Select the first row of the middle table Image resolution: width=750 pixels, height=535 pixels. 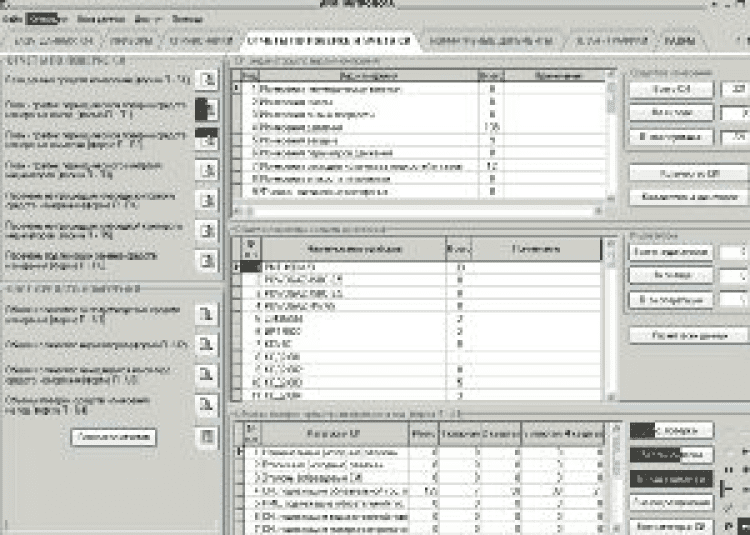(x=330, y=268)
